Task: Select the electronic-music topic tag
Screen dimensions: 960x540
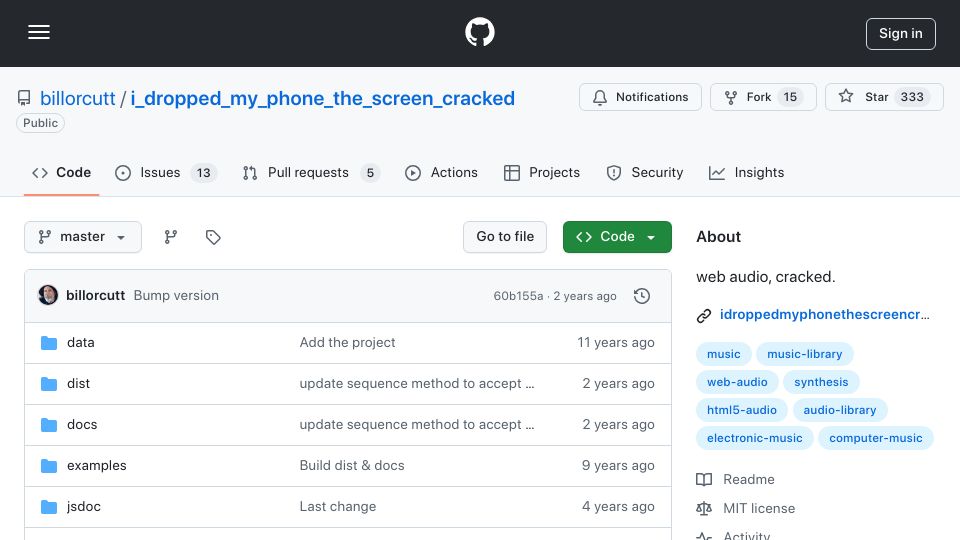Action: point(754,438)
